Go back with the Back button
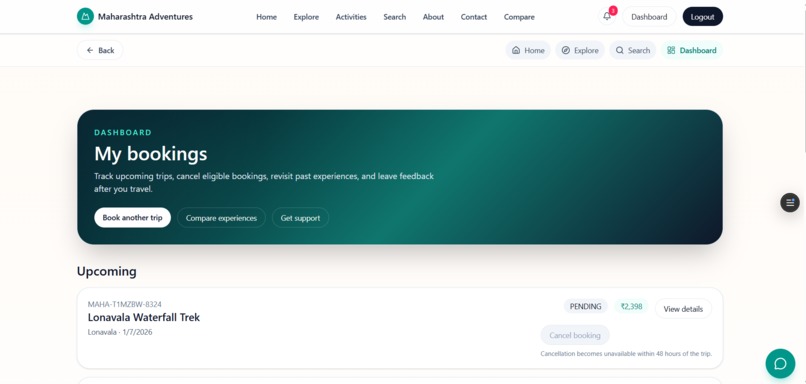The height and width of the screenshot is (384, 806). [100, 50]
